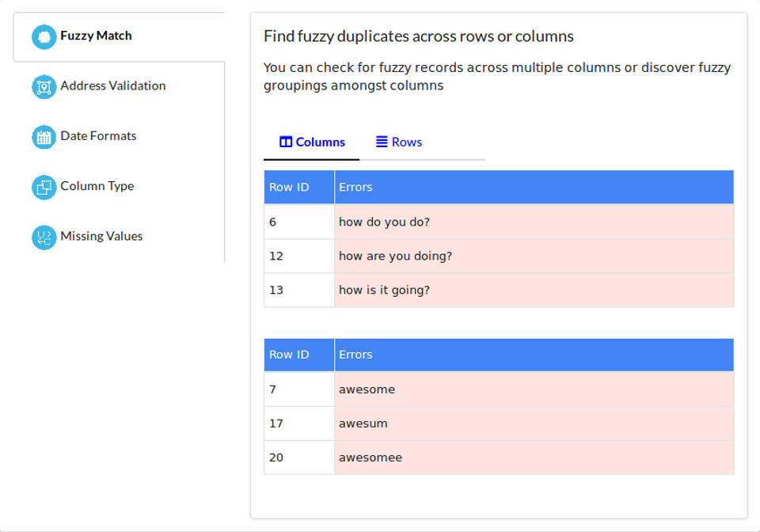Click the Column Type icon
This screenshot has height=532, width=760.
click(x=44, y=187)
